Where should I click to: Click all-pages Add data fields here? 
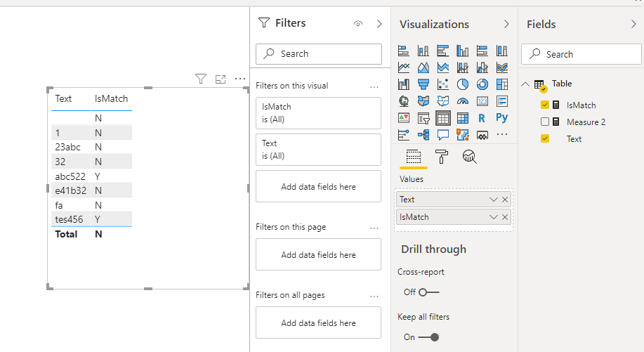(318, 322)
